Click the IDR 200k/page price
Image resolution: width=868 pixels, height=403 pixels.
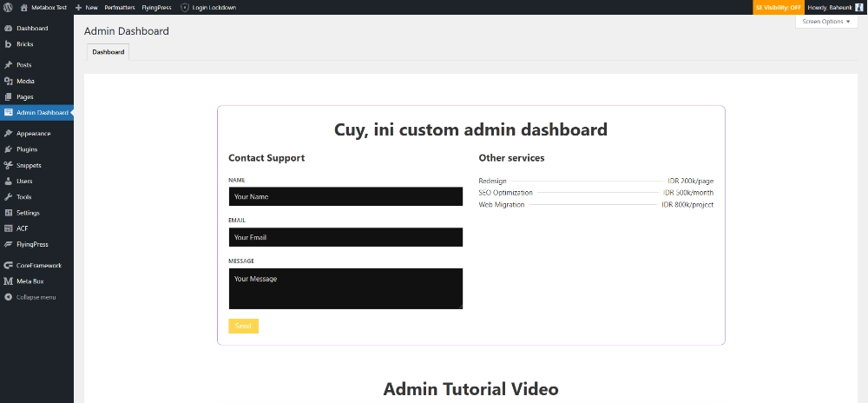pyautogui.click(x=691, y=181)
